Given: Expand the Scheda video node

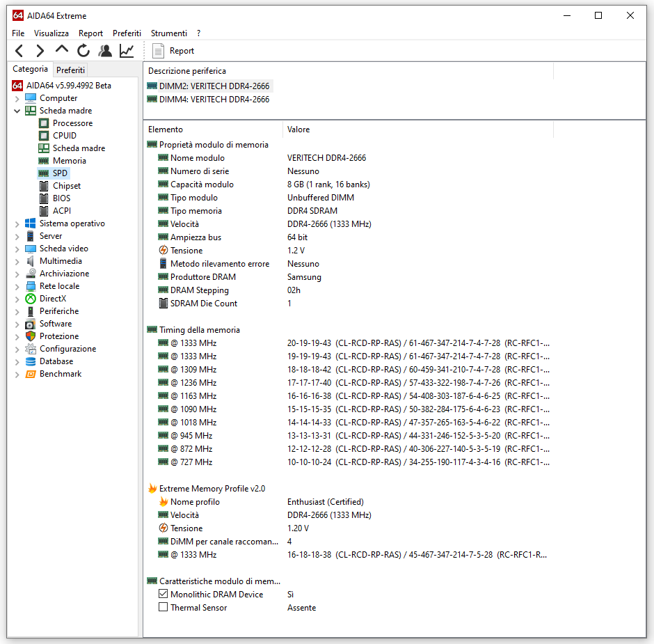Looking at the screenshot, I should coord(17,249).
